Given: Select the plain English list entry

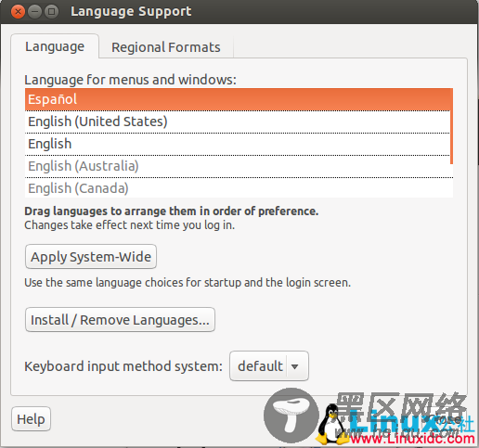Looking at the screenshot, I should tap(239, 144).
